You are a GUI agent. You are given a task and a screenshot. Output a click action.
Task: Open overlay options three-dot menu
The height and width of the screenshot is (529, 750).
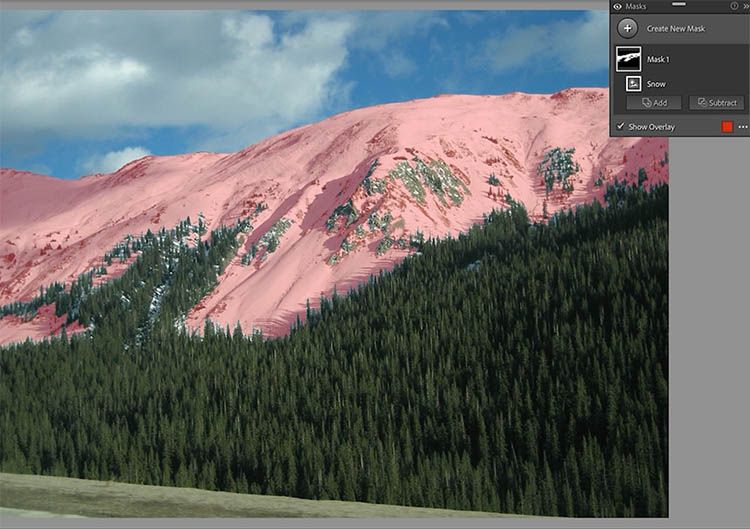pyautogui.click(x=742, y=127)
